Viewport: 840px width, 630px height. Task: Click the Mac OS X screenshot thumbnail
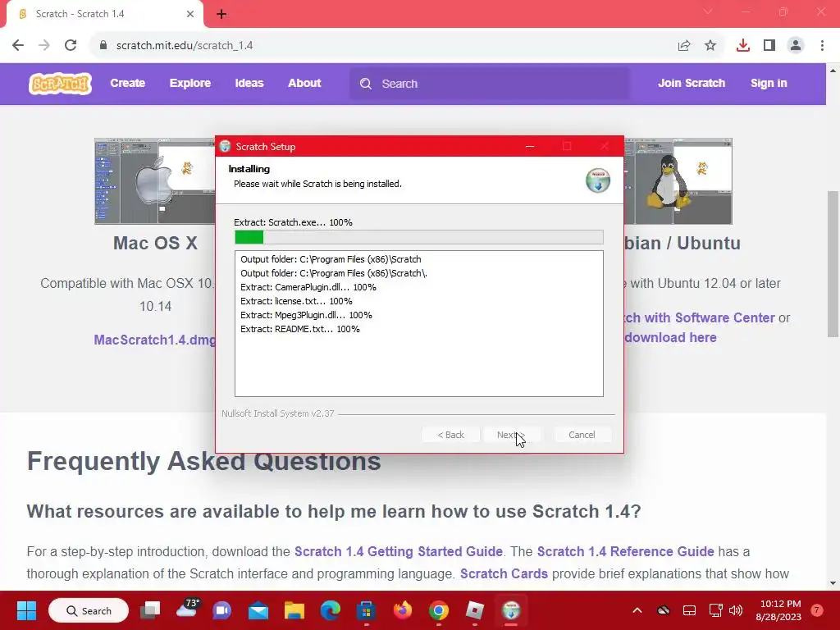155,181
